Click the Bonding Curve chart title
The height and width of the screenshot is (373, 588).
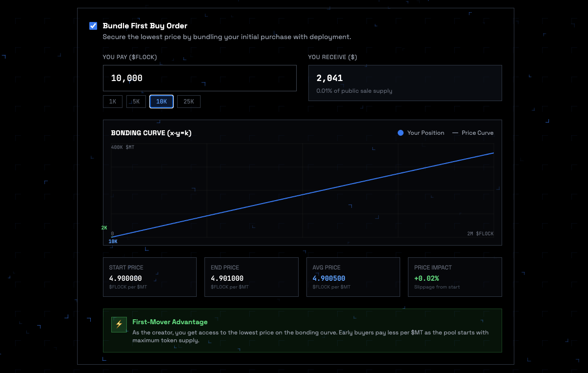click(151, 133)
